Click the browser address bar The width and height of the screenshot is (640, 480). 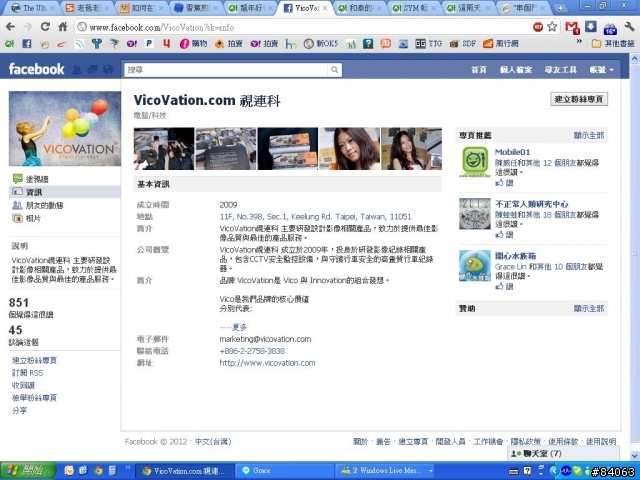302,27
